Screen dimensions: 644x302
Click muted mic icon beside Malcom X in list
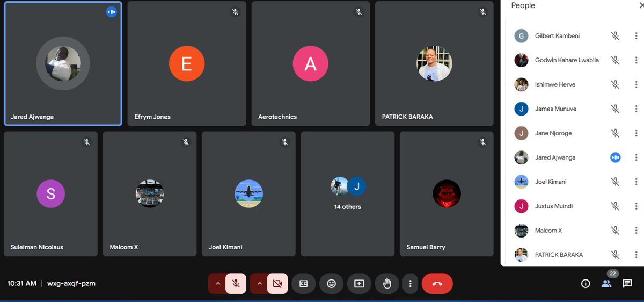click(615, 231)
